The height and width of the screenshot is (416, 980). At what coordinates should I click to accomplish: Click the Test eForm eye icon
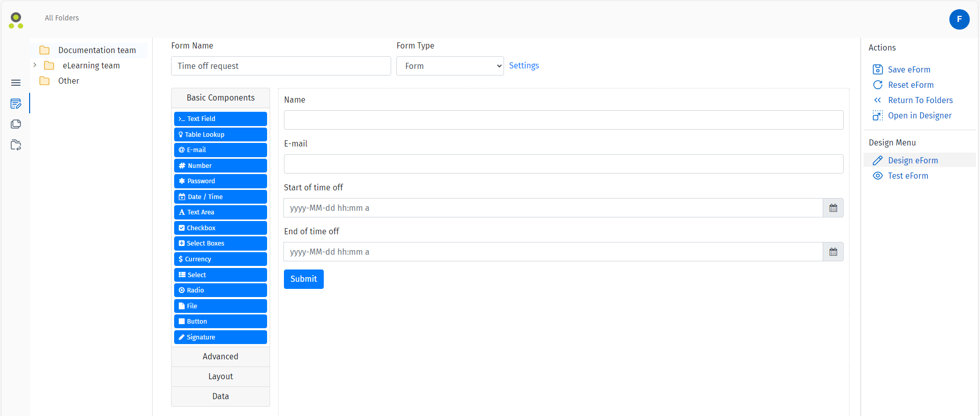click(877, 176)
